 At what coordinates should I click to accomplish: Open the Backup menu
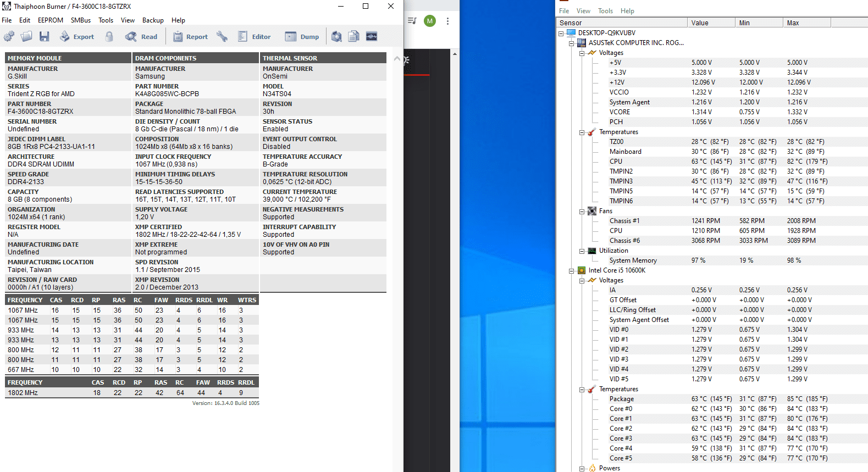(153, 20)
